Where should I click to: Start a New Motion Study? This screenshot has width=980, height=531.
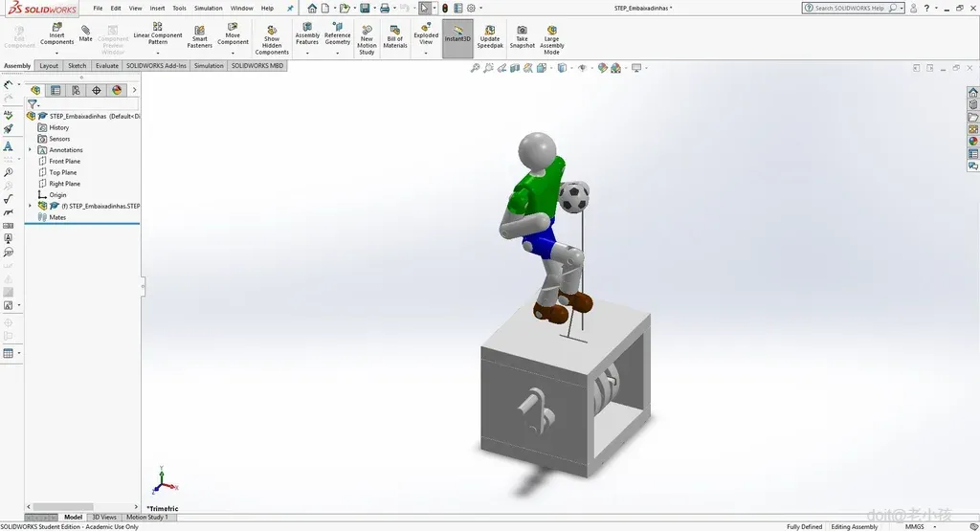click(x=367, y=39)
